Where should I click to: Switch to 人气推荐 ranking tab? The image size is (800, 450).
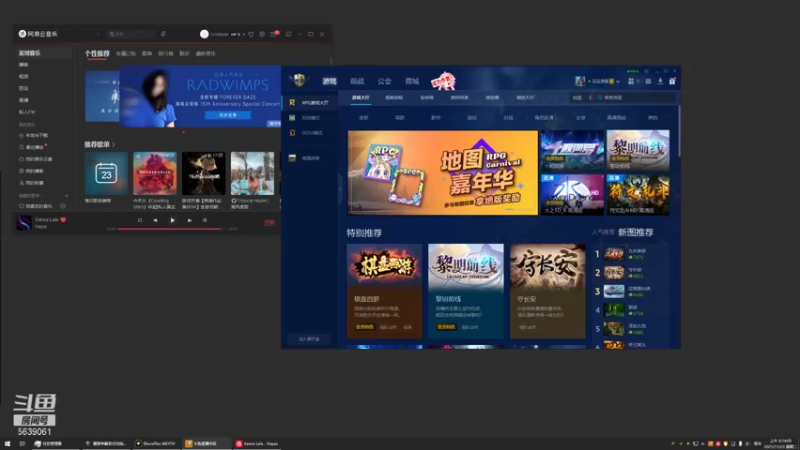click(603, 233)
